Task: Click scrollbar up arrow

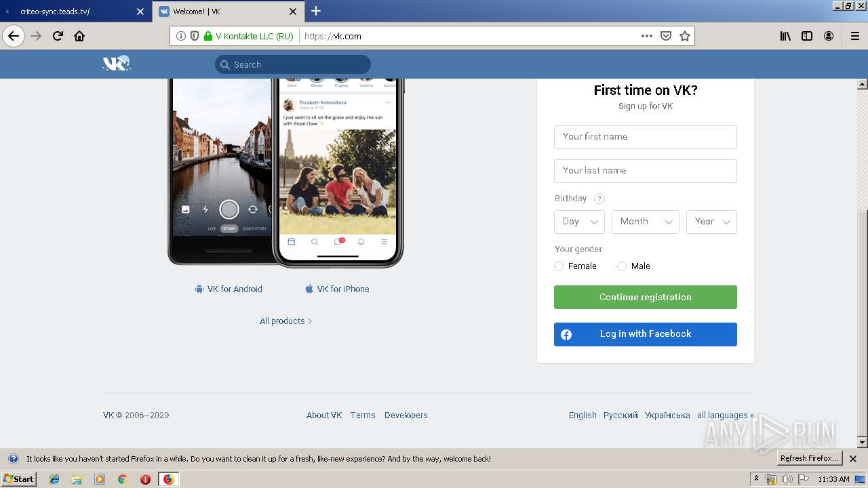Action: [x=863, y=84]
